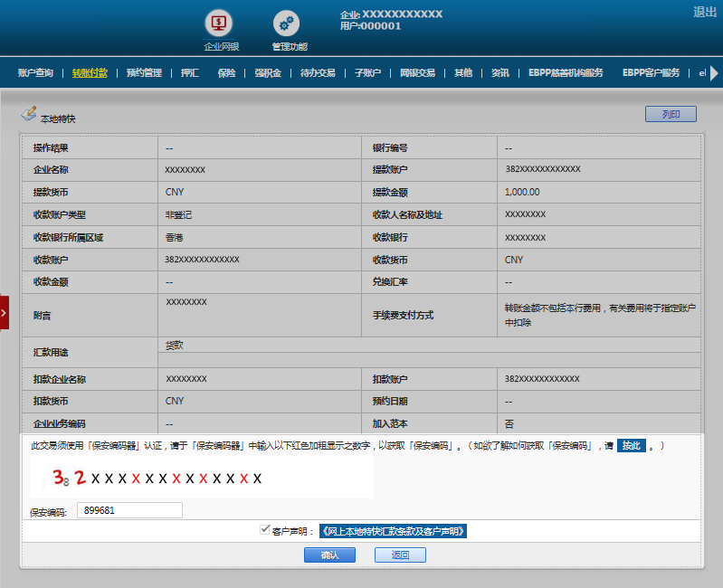This screenshot has width=723, height=588.
Task: Open the 子账户 menu
Action: click(x=367, y=73)
